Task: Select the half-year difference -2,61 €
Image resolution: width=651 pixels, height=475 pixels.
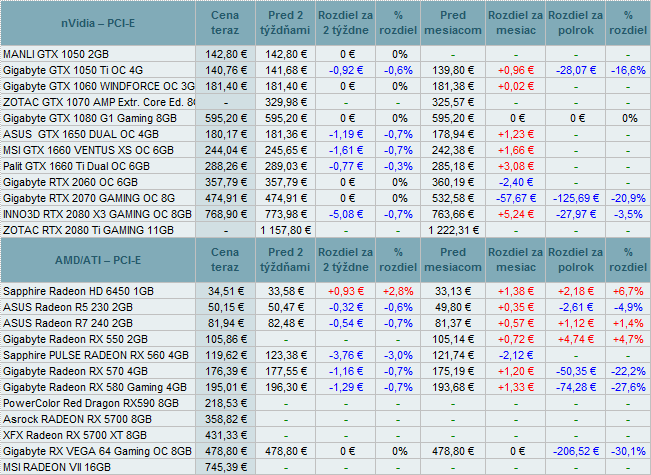Action: tap(576, 308)
